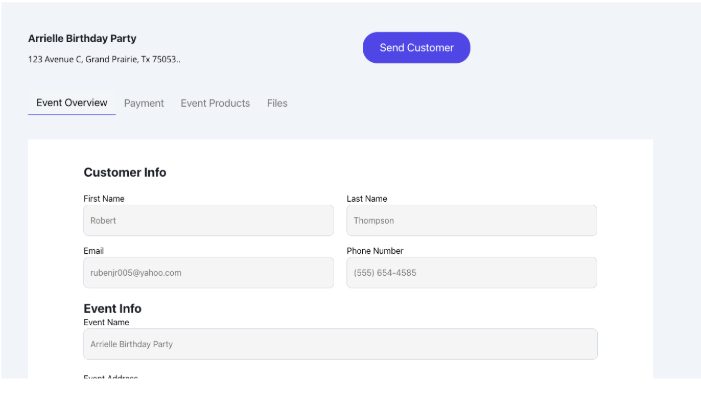The image size is (701, 398).
Task: Click the Phone Number label
Action: 375,251
